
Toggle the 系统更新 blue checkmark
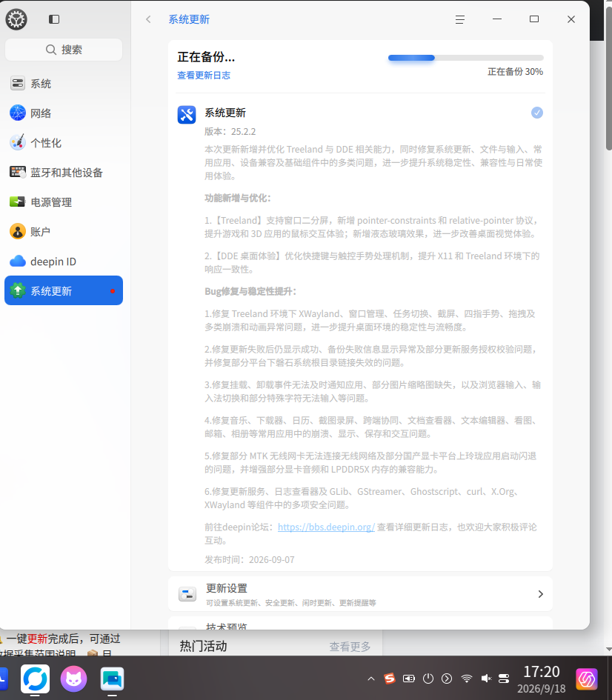coord(537,113)
